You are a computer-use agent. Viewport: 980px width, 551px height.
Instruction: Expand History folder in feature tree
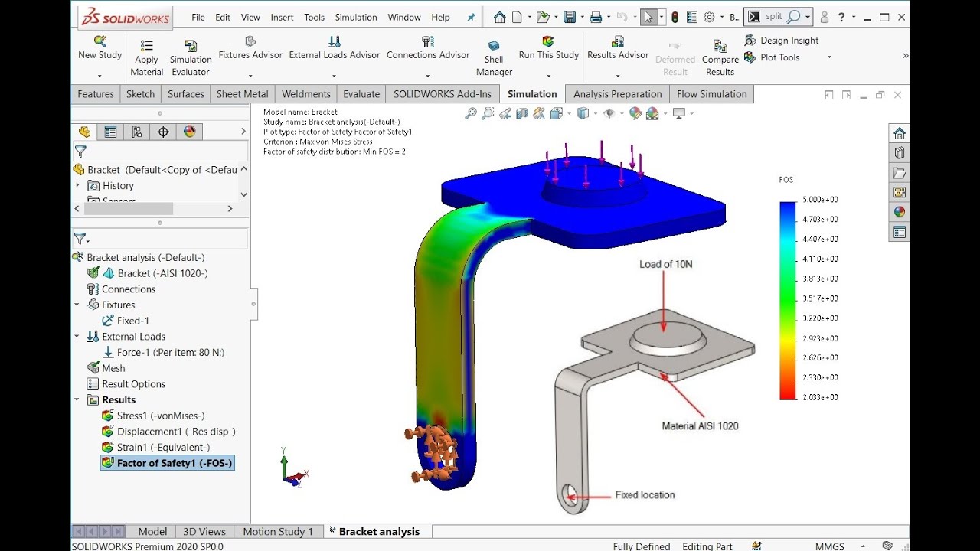pyautogui.click(x=77, y=185)
